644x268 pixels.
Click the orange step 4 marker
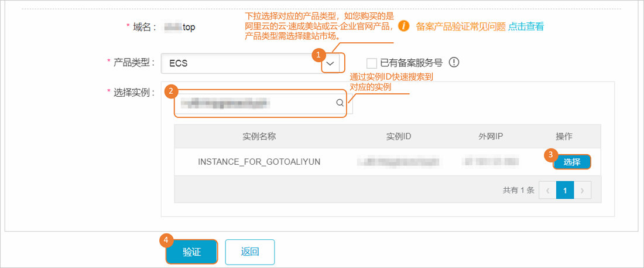(x=166, y=240)
